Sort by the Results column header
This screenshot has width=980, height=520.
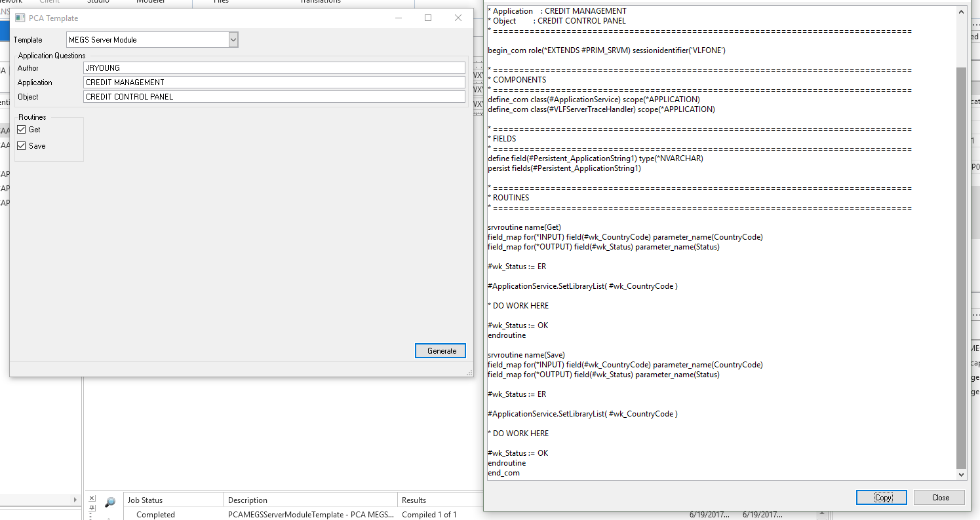pyautogui.click(x=441, y=500)
